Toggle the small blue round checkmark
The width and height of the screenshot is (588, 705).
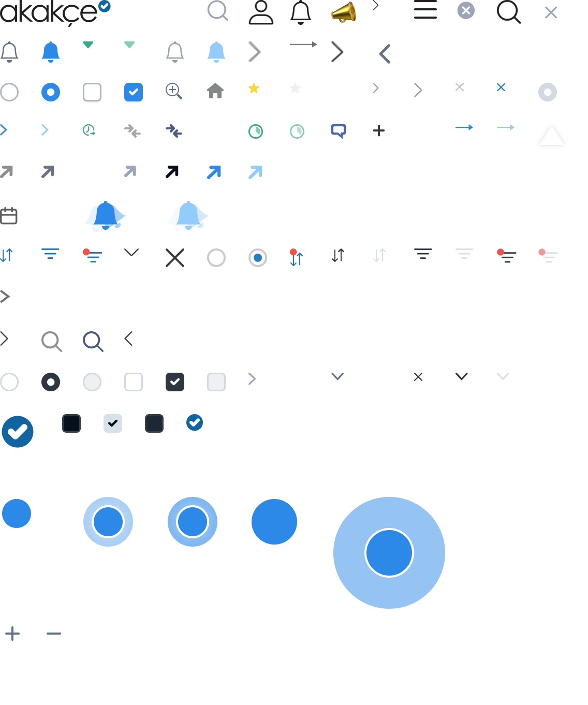195,422
